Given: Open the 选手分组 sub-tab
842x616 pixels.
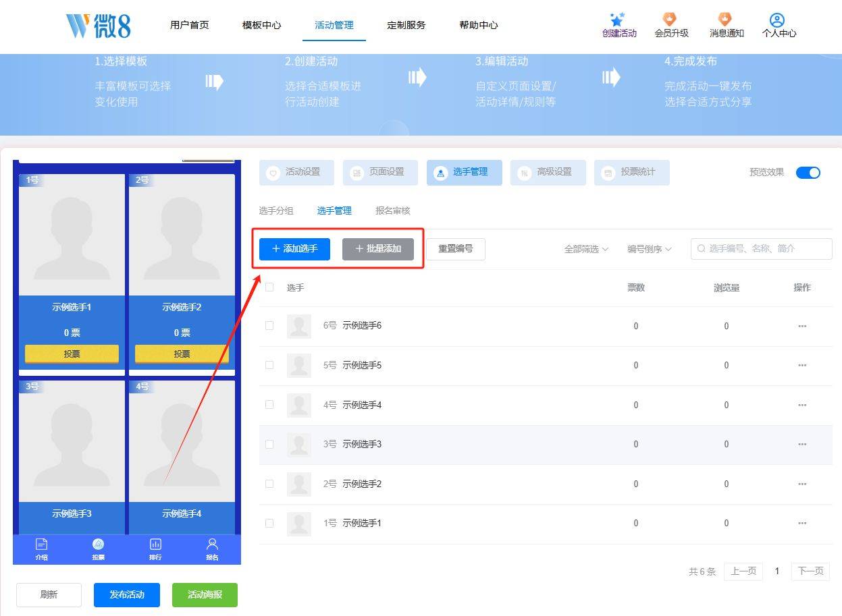Looking at the screenshot, I should pyautogui.click(x=276, y=211).
